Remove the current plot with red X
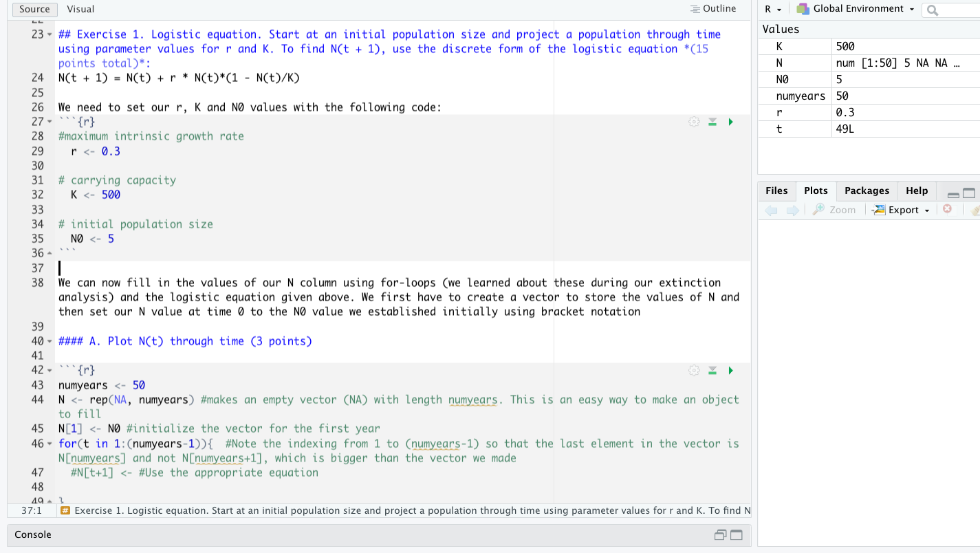Screen dimensions: 980x553 tap(947, 209)
